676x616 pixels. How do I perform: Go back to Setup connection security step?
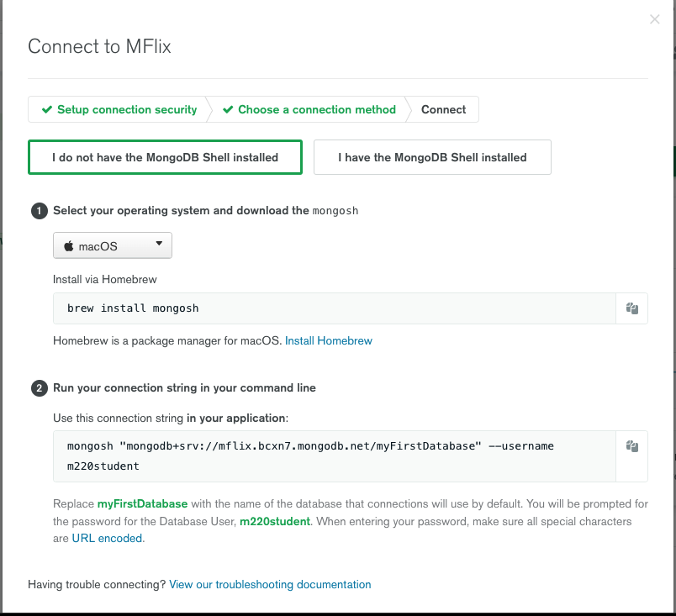pos(126,109)
